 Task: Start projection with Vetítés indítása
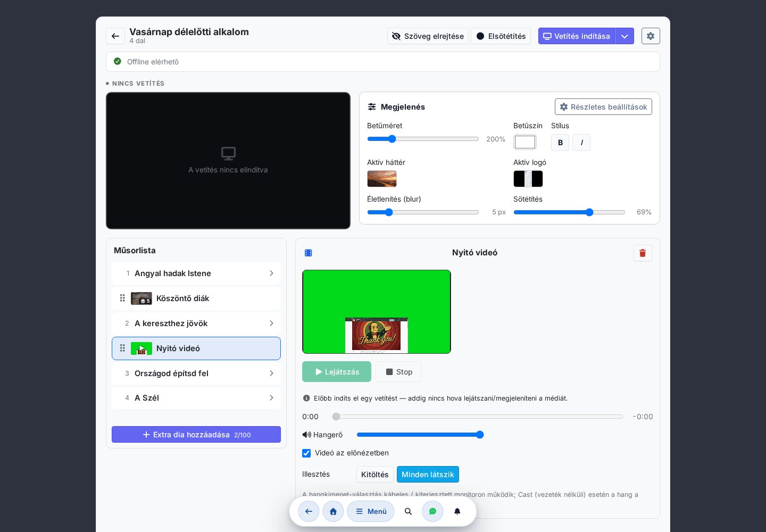click(577, 36)
